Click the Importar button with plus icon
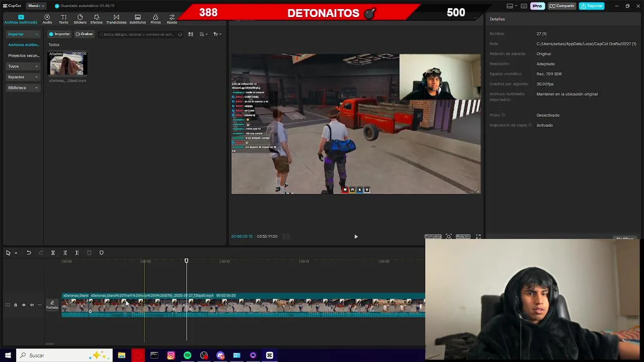 pyautogui.click(x=59, y=34)
